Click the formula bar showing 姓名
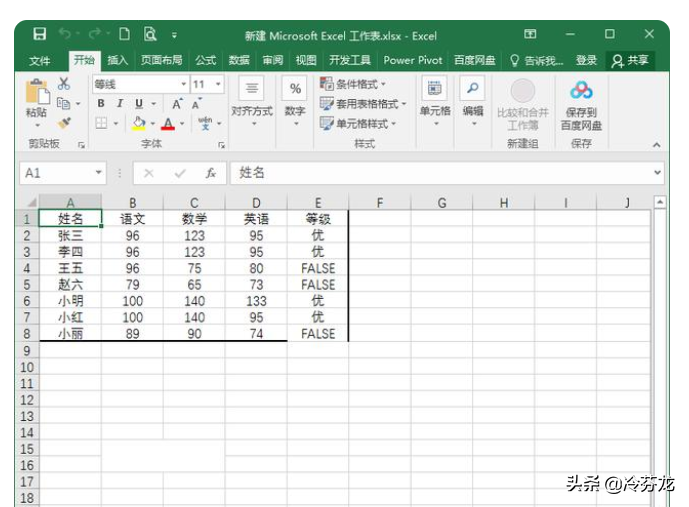 tap(442, 173)
